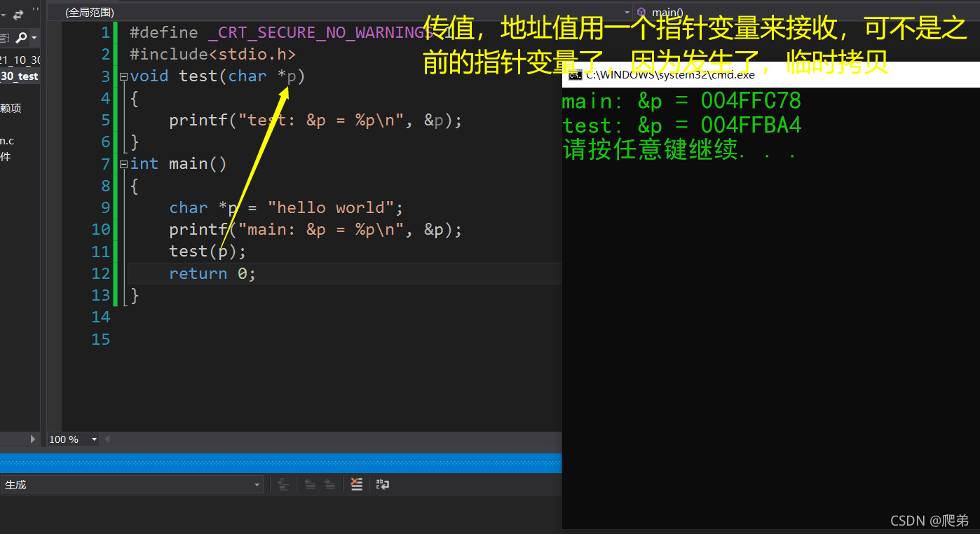Viewport: 980px width, 534px height.
Task: Click the "hello world" string literal
Action: [331, 207]
